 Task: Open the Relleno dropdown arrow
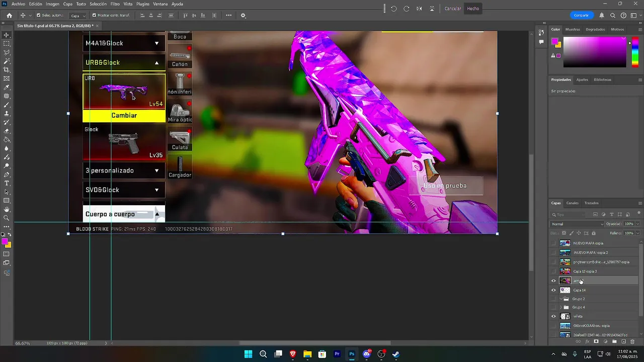[x=637, y=233]
